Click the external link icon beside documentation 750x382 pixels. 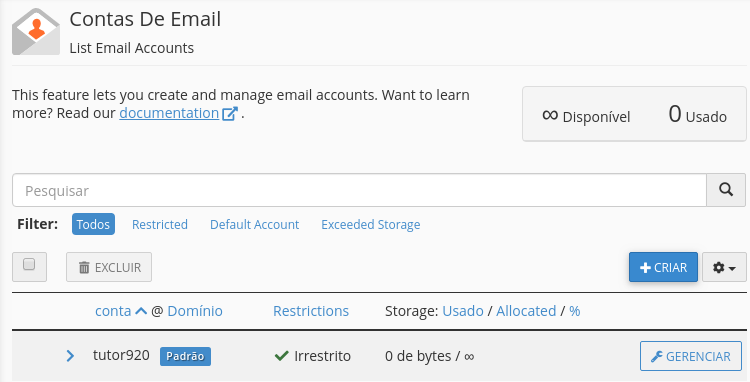pyautogui.click(x=230, y=114)
